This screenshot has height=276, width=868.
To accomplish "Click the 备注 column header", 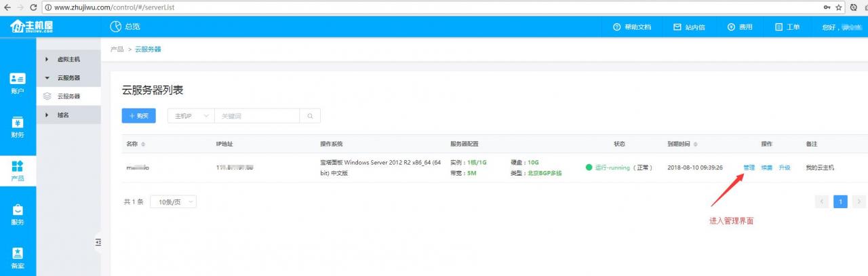I will 811,144.
